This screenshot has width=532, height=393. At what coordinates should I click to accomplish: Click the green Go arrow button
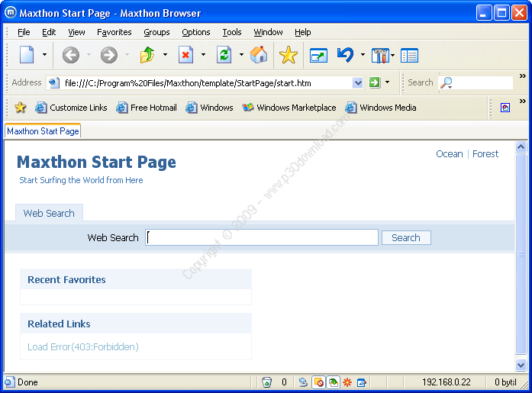375,82
